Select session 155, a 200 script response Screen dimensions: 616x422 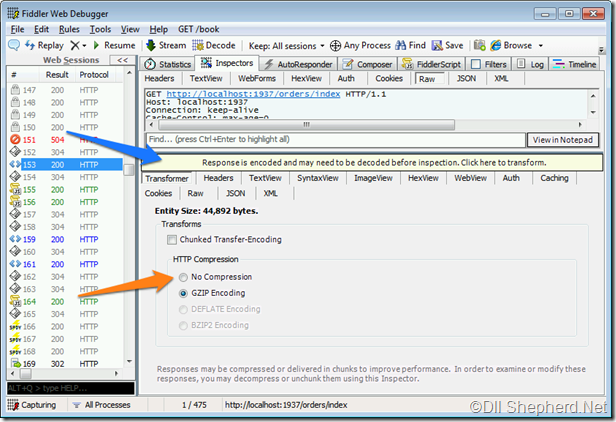tap(66, 189)
